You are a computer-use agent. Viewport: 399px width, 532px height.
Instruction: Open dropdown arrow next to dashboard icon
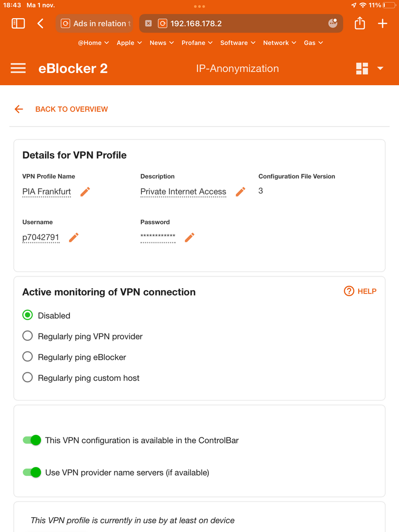point(380,68)
